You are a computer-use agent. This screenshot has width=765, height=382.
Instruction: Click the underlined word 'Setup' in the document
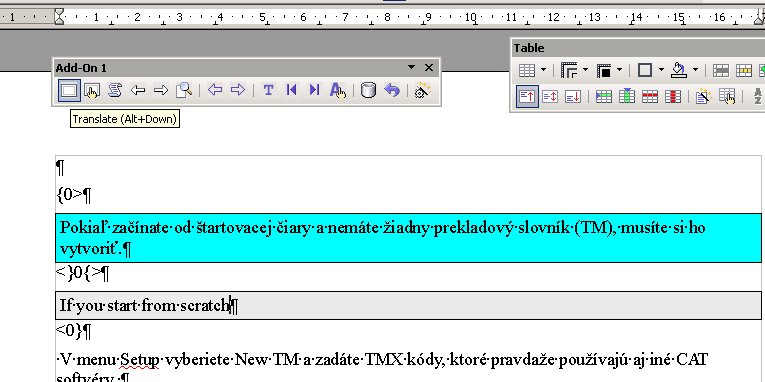coord(140,360)
